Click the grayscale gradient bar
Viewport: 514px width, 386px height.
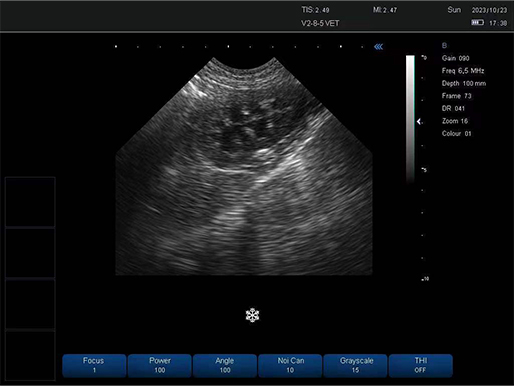tap(410, 119)
